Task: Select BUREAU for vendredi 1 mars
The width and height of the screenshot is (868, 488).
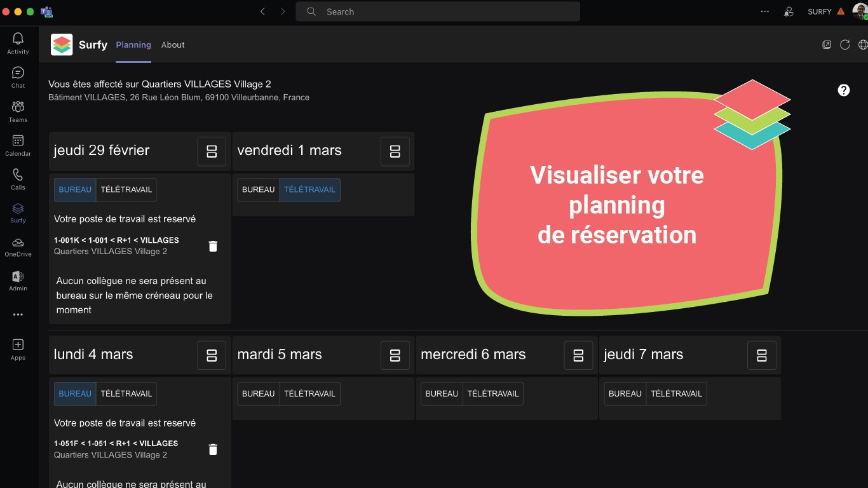Action: click(259, 189)
